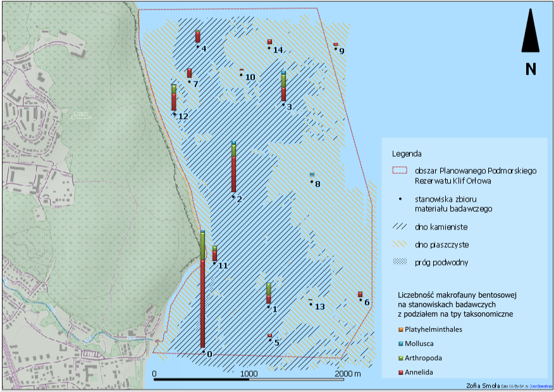Screen dimensions: 554x392
Task: Click the dno piaszczyste hatch legend symbol
Action: click(x=400, y=244)
